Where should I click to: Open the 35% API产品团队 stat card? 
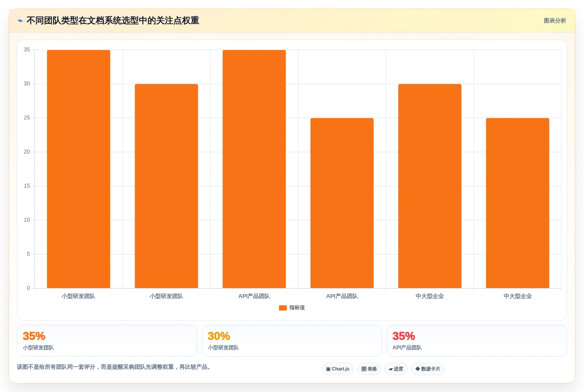[x=477, y=341]
